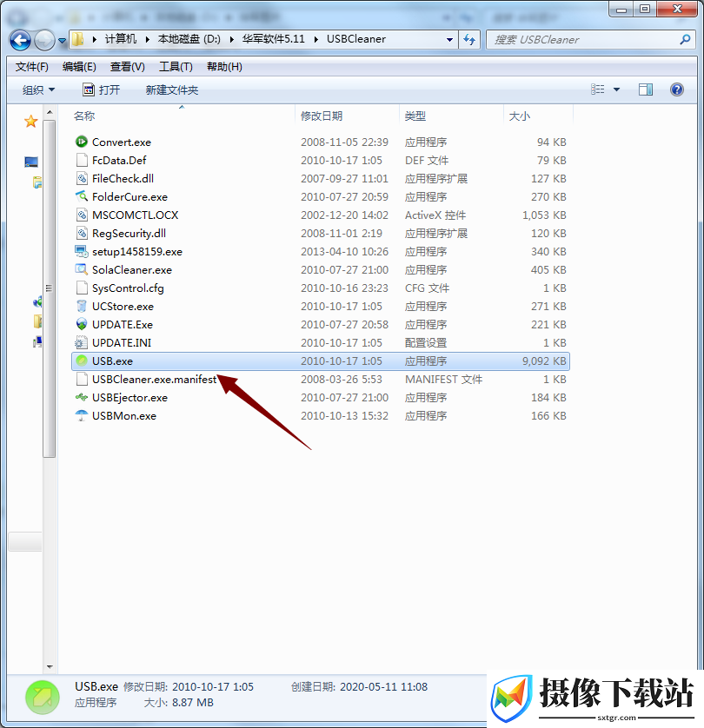Click the large USB.exe icon in details pane

pos(43,698)
